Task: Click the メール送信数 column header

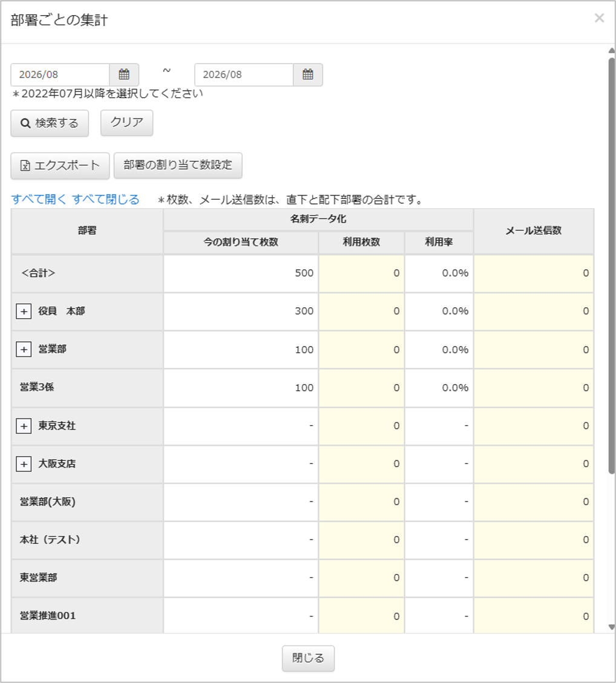Action: [534, 231]
